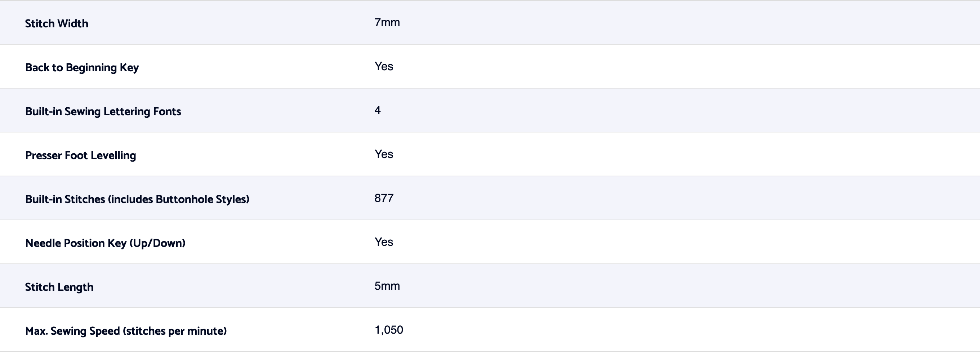Select Yes beside Needle Position Key
Screen dimensions: 980x352
tap(383, 242)
